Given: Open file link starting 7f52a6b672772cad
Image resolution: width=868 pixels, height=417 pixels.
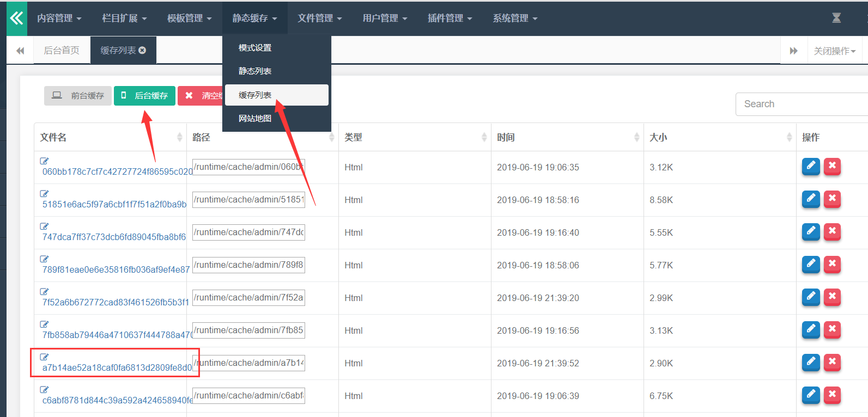Looking at the screenshot, I should click(116, 302).
